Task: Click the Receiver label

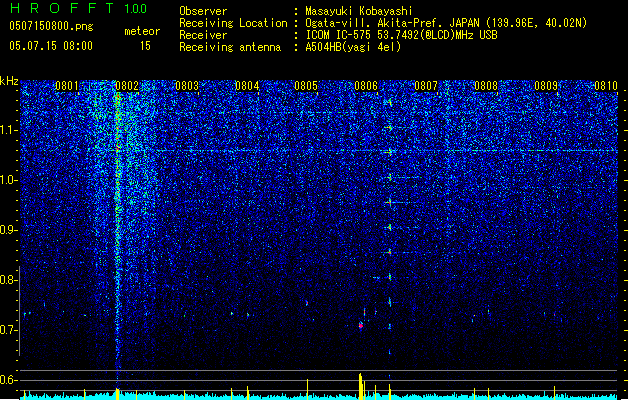Action: pyautogui.click(x=203, y=35)
